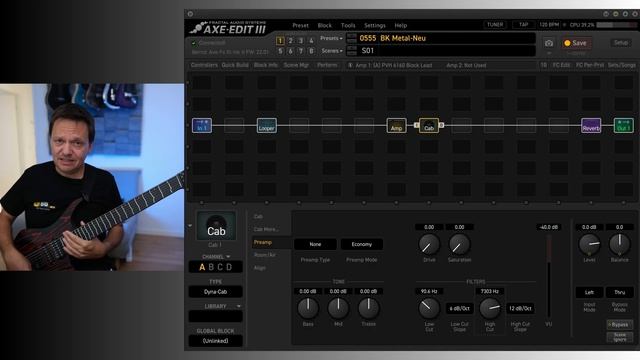Open the Controllers view

click(x=204, y=65)
